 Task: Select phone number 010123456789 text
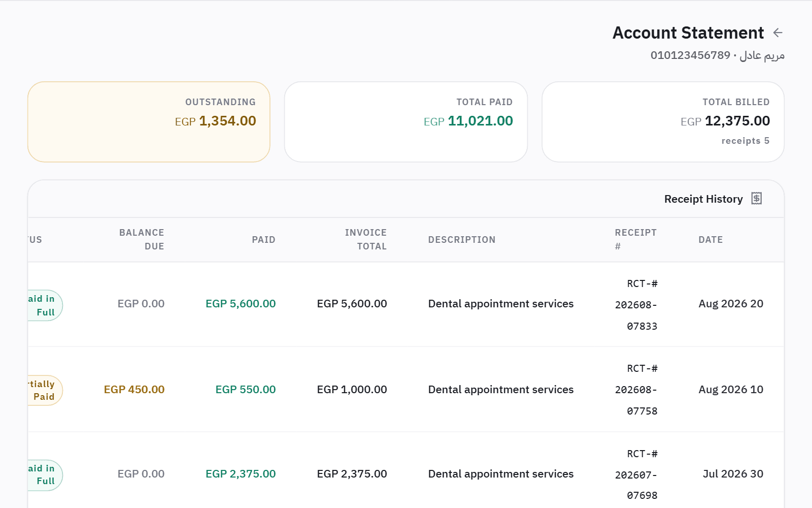(690, 55)
